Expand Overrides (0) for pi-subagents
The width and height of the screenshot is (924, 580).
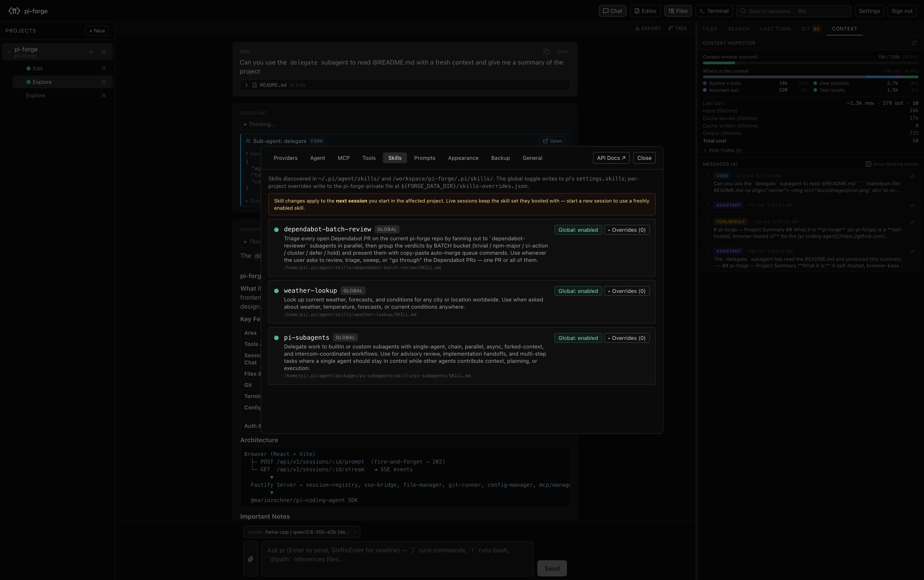coord(627,338)
